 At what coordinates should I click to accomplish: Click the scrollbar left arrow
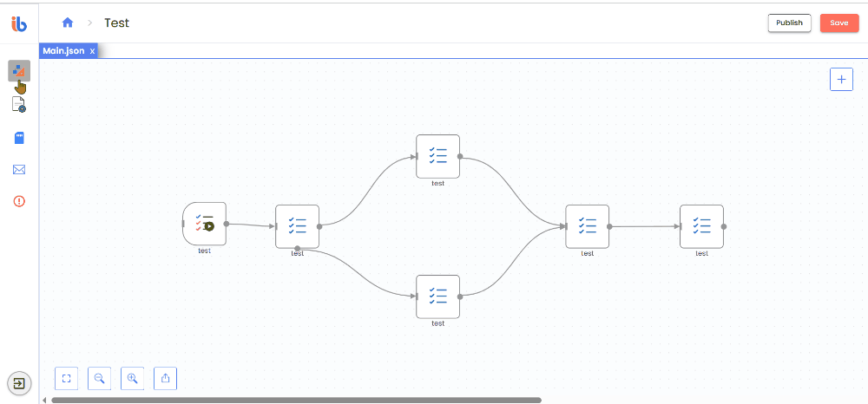pos(44,401)
